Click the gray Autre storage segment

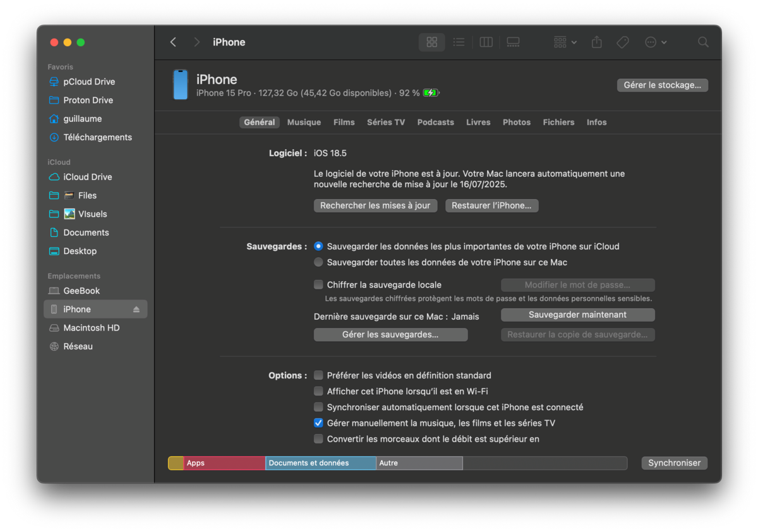419,463
